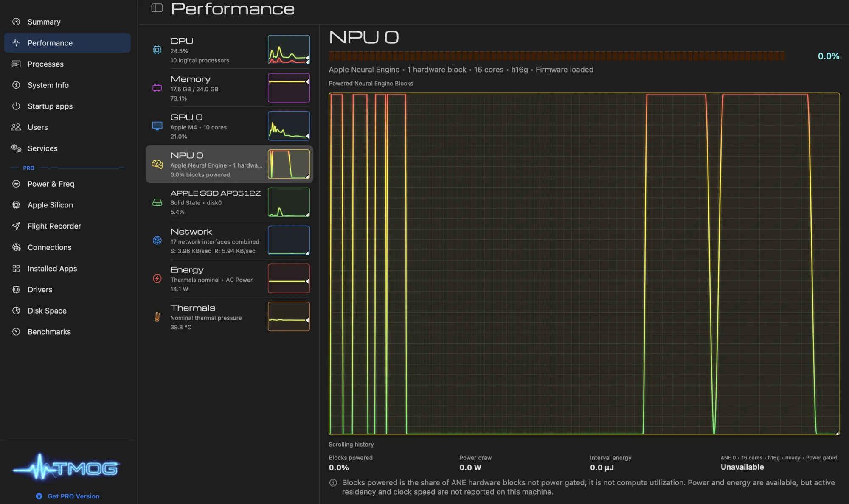
Task: Click the Disk Space pie icon
Action: coord(16,311)
